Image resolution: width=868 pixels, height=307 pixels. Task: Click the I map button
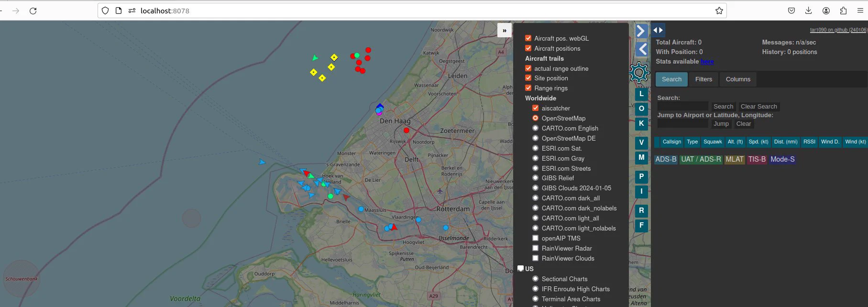[641, 191]
